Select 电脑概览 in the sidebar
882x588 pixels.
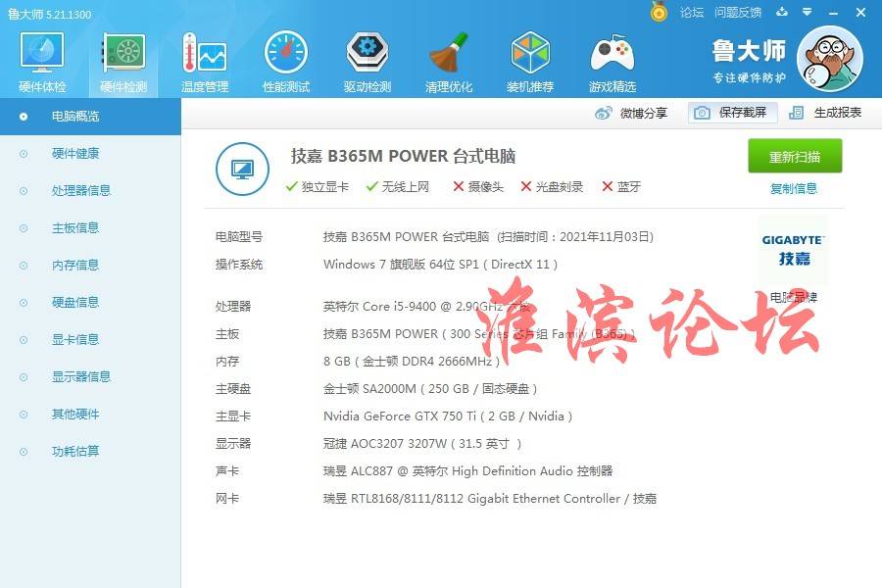[x=90, y=117]
